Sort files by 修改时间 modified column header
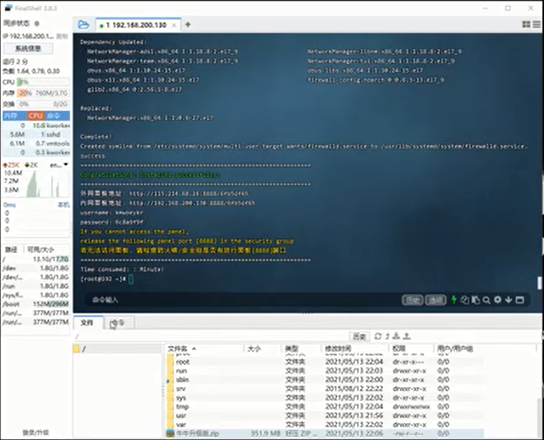 [x=355, y=348]
